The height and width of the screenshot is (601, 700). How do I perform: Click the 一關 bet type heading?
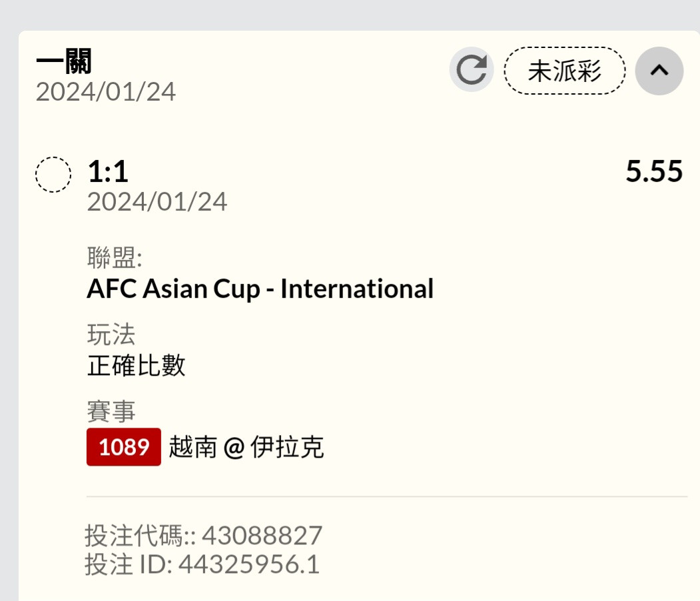64,61
